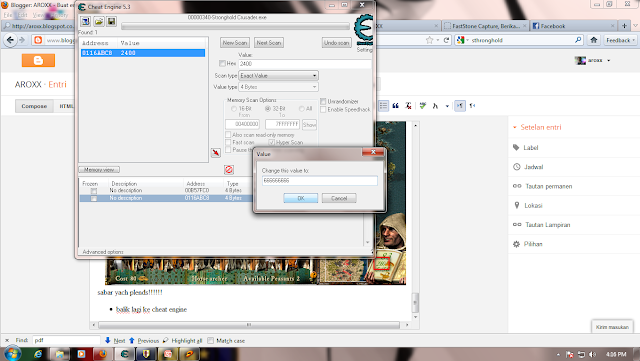Click the Memory view button
The height and width of the screenshot is (361, 640).
[x=99, y=169]
